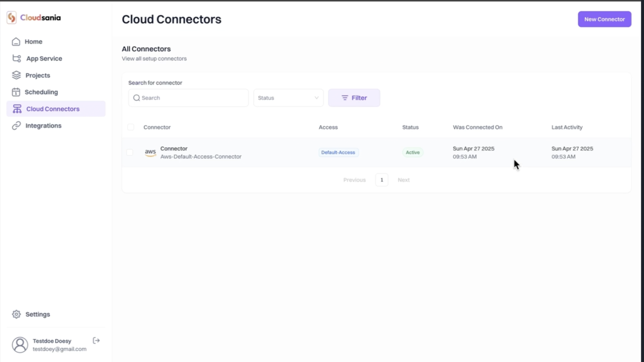This screenshot has height=362, width=644.
Task: Select Cloud Connectors in sidebar
Action: point(53,109)
